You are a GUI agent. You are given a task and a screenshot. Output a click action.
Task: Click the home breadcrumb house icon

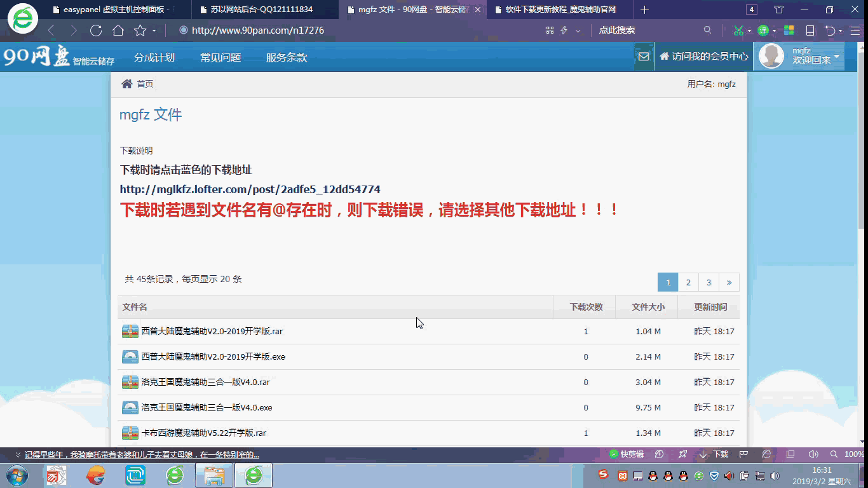pyautogui.click(x=127, y=84)
